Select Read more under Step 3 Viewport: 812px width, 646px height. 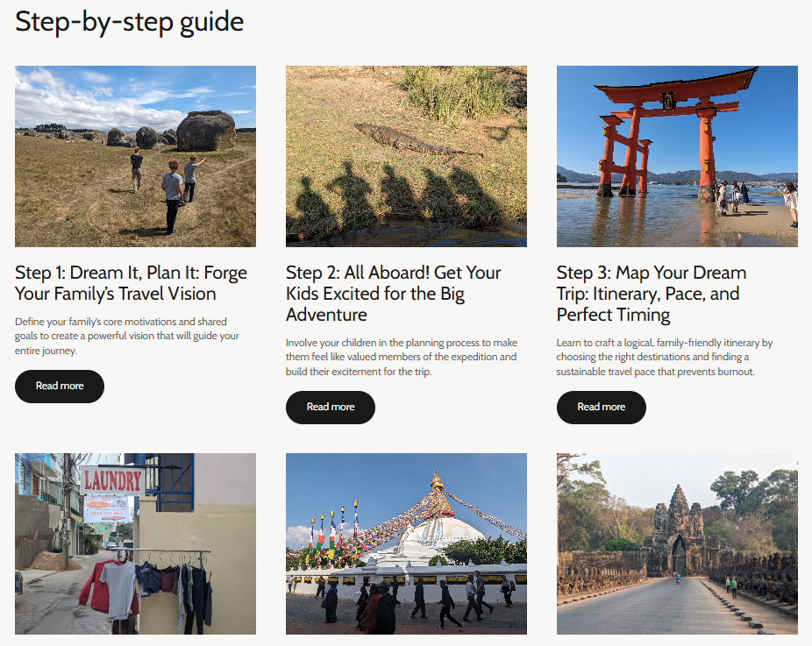pyautogui.click(x=601, y=408)
